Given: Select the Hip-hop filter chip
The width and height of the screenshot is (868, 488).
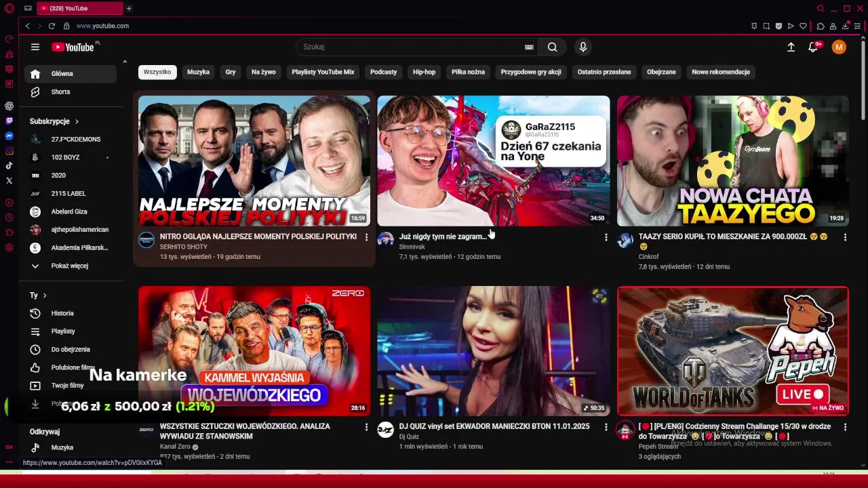Looking at the screenshot, I should pyautogui.click(x=425, y=72).
